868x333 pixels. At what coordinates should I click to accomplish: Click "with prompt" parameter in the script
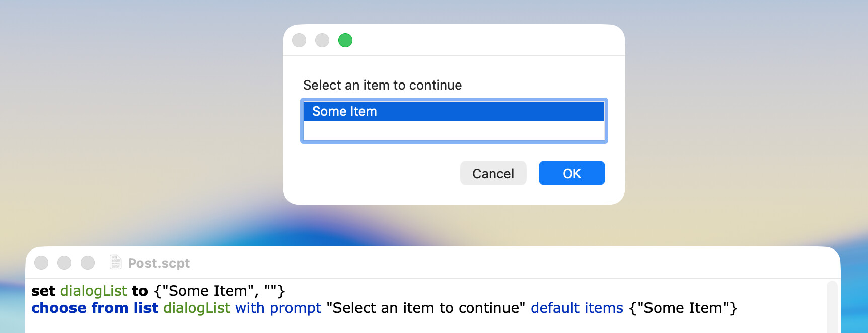[x=278, y=308]
